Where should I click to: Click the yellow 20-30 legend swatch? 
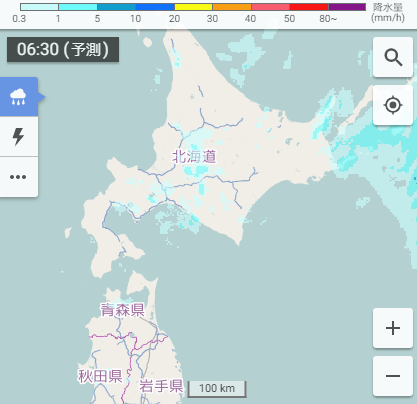coord(193,7)
